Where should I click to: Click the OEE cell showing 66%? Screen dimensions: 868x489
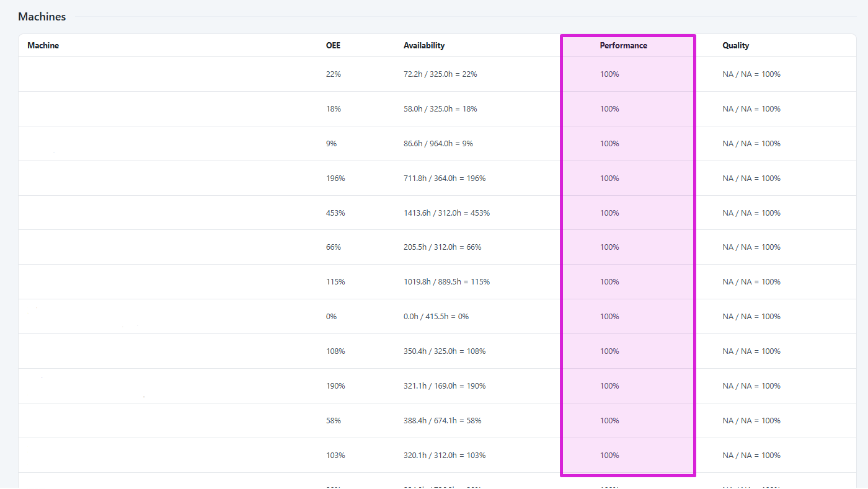pos(334,247)
